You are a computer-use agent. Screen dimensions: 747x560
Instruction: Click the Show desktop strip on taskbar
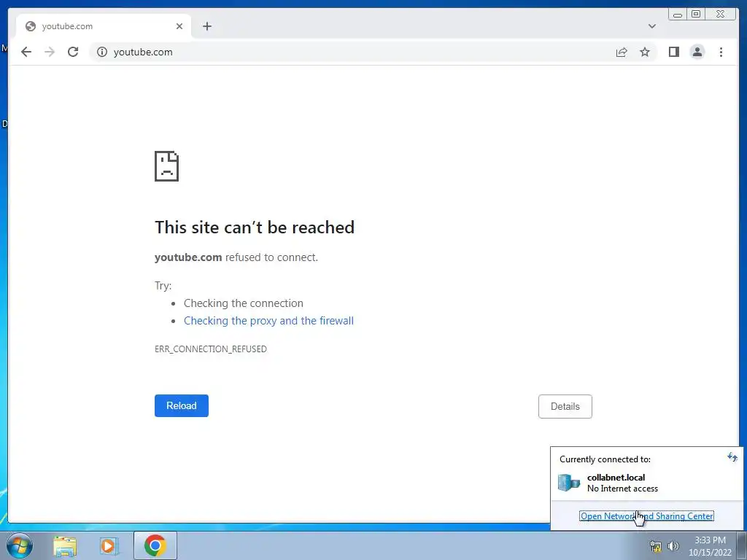tap(742, 545)
